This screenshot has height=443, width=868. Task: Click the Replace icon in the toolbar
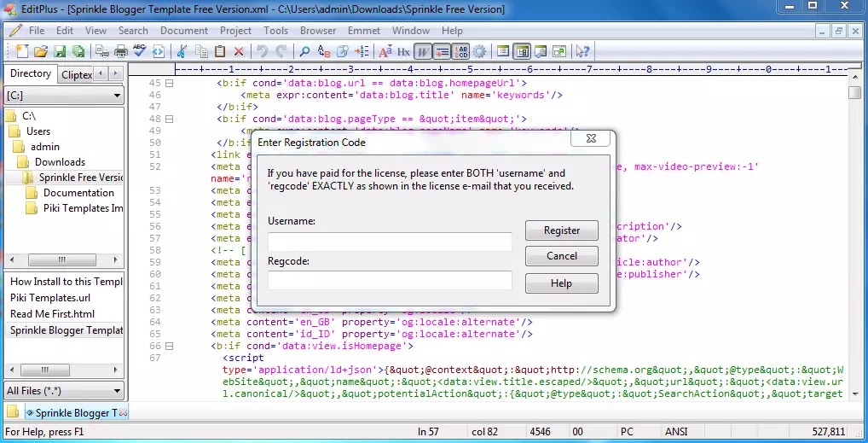[x=324, y=51]
